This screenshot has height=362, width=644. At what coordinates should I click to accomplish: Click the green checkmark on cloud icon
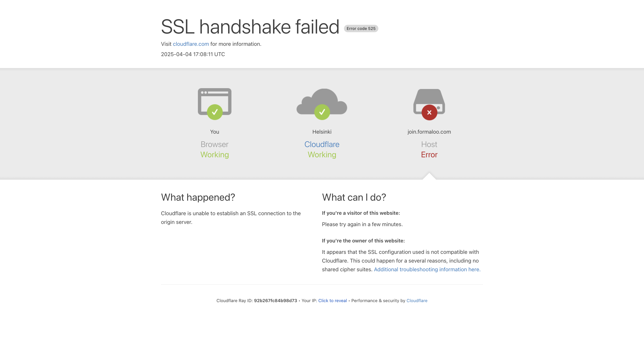tap(322, 112)
